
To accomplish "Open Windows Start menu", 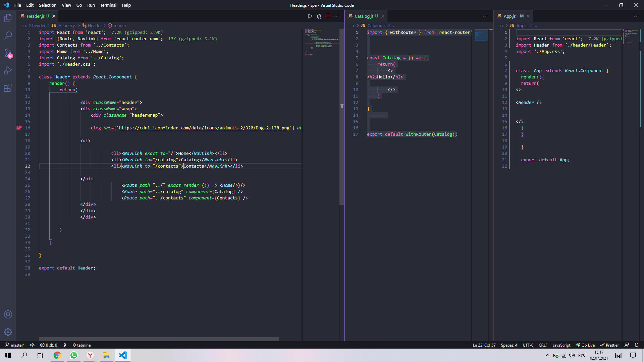I will 8,355.
